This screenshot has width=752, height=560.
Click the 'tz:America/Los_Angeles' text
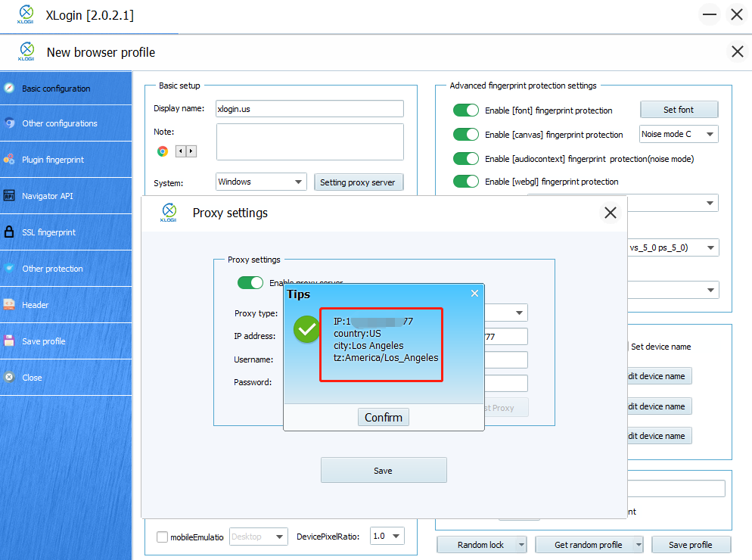(x=386, y=357)
